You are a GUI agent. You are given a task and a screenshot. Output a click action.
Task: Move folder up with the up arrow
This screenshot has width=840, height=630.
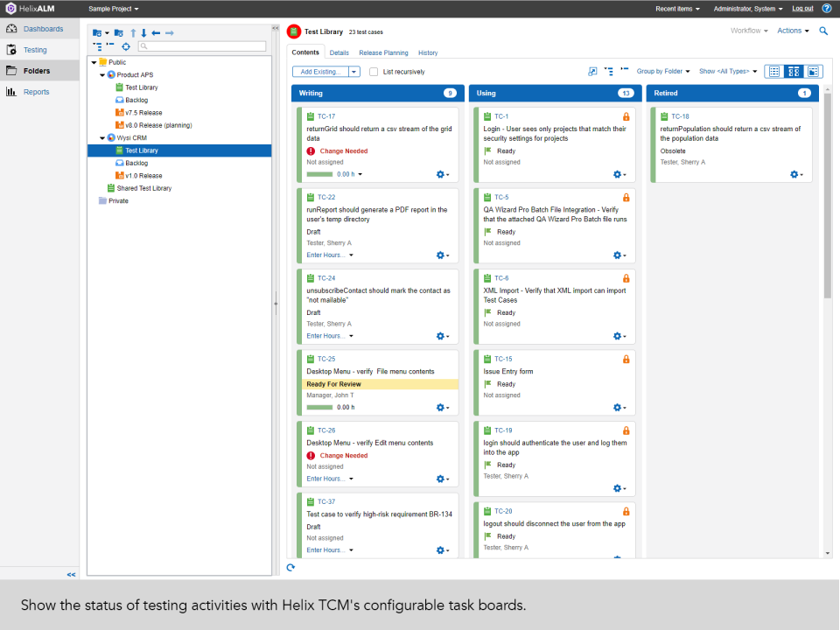[133, 33]
